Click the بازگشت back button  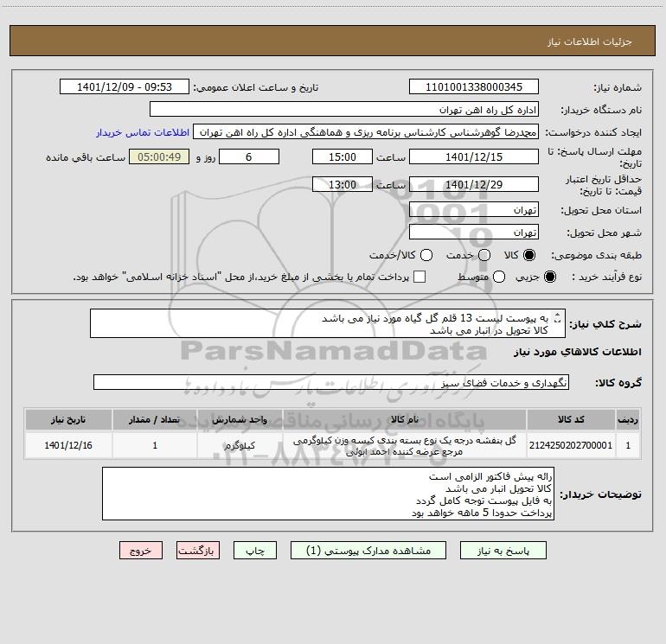coord(198,551)
